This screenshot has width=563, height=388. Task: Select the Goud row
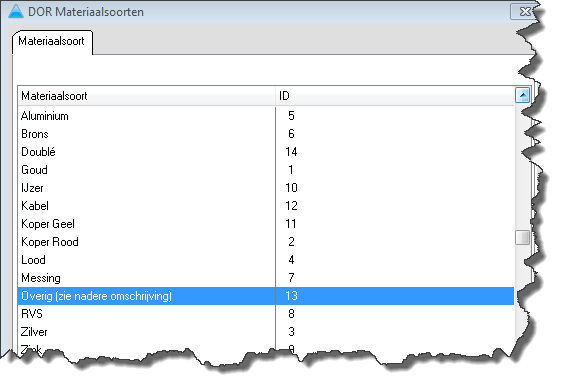pyautogui.click(x=266, y=170)
